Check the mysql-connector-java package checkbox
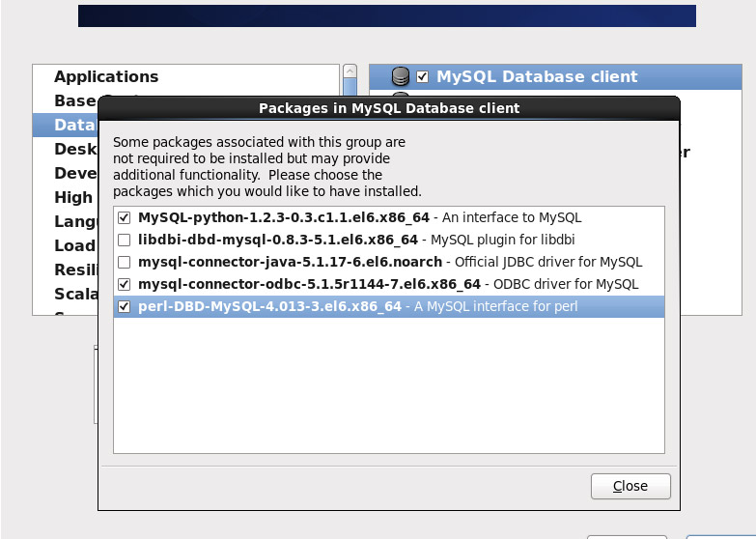 click(125, 262)
